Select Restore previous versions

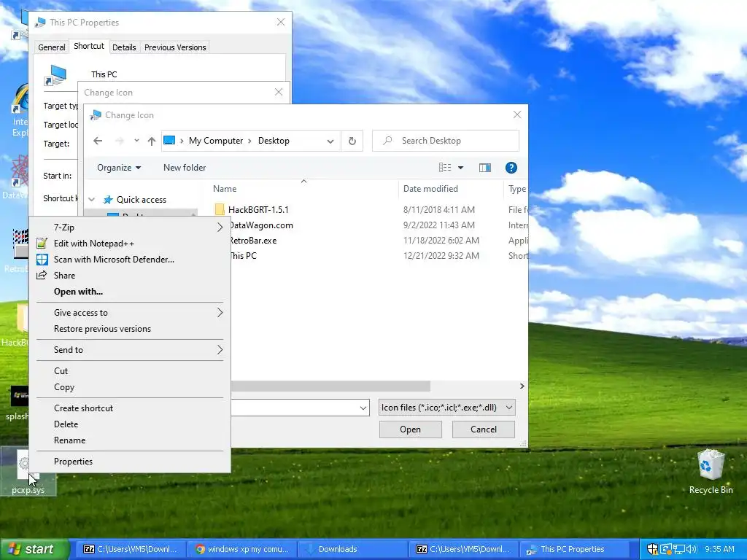coord(130,329)
